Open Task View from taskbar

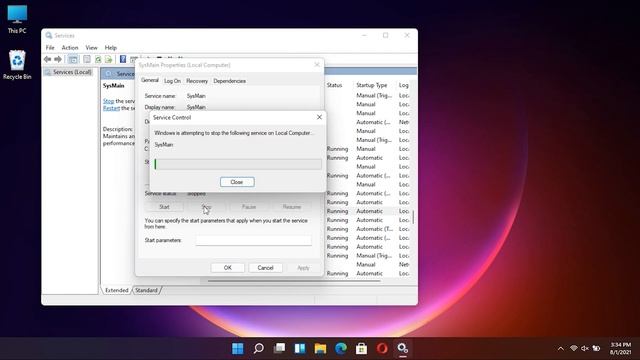pos(280,349)
